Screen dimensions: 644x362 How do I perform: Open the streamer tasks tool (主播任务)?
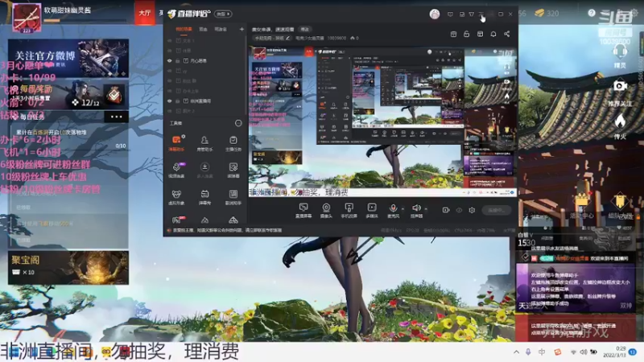click(x=233, y=144)
